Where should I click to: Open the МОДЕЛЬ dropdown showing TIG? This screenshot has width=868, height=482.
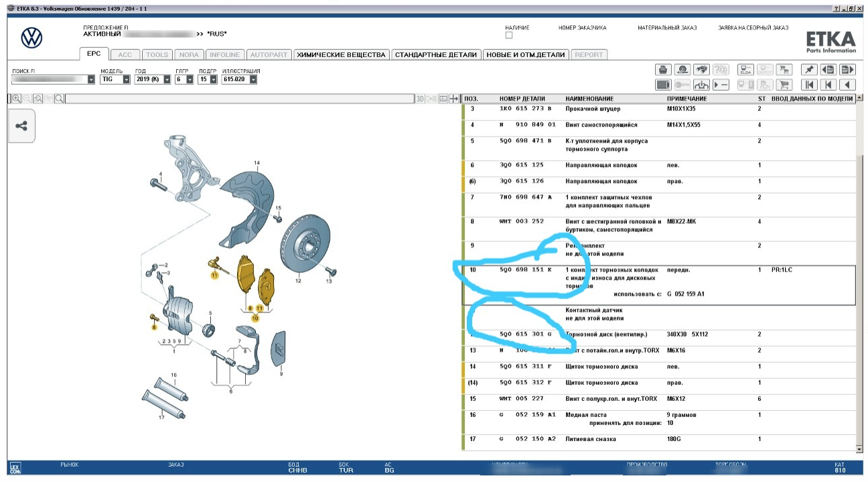coord(126,79)
